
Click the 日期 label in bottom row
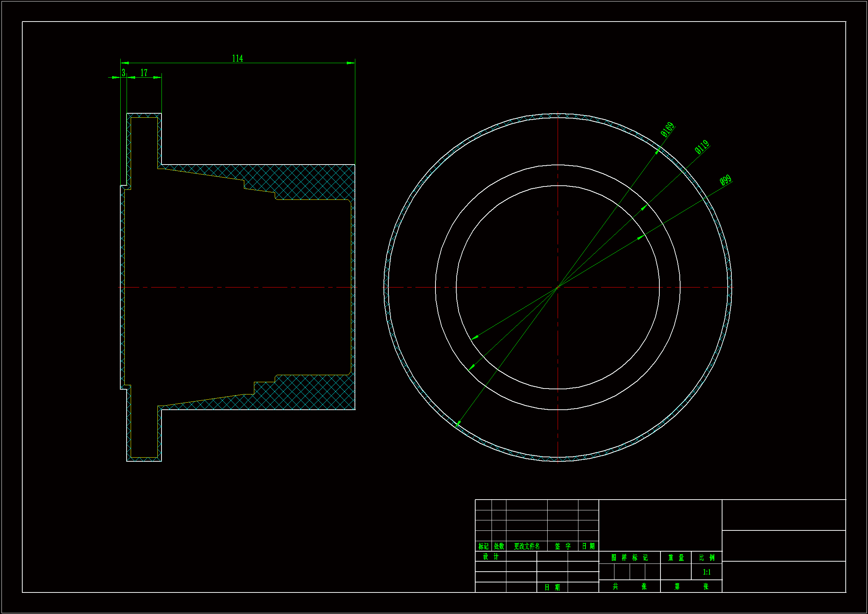552,587
